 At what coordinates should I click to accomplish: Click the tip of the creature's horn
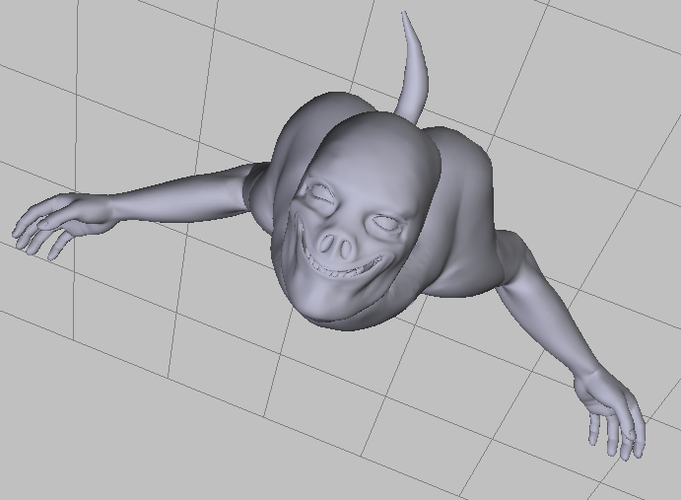coord(404,15)
